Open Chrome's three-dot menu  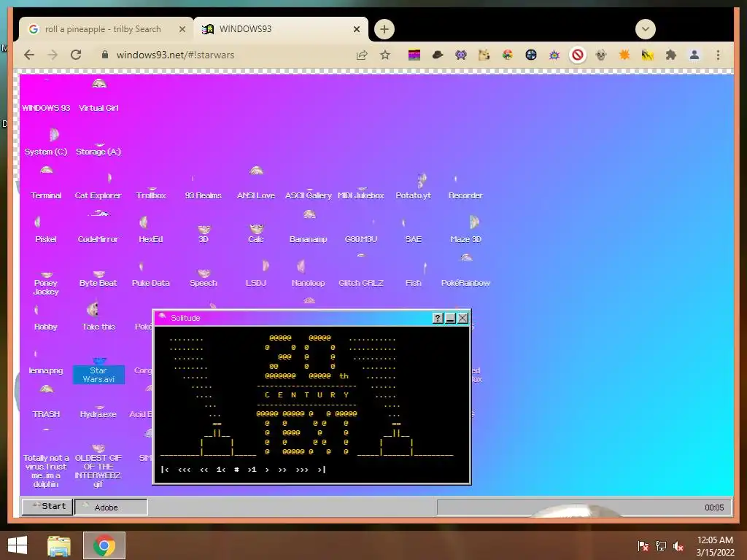coord(718,55)
